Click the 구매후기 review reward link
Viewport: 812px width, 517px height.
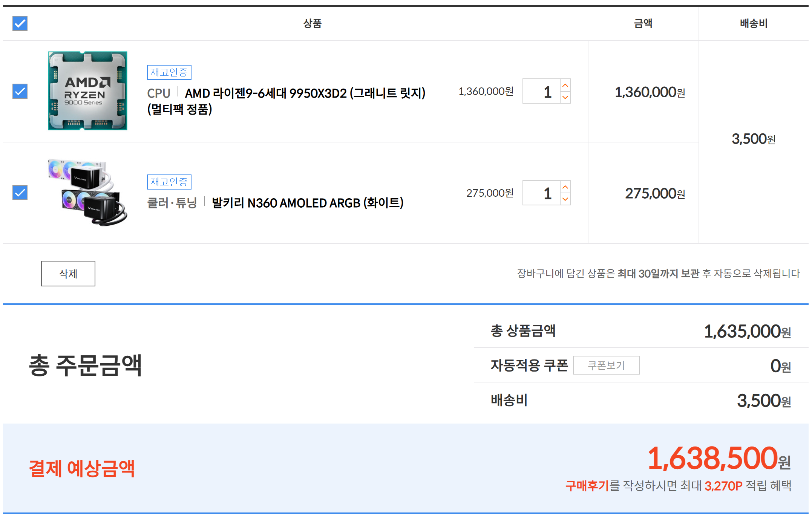[x=587, y=486]
